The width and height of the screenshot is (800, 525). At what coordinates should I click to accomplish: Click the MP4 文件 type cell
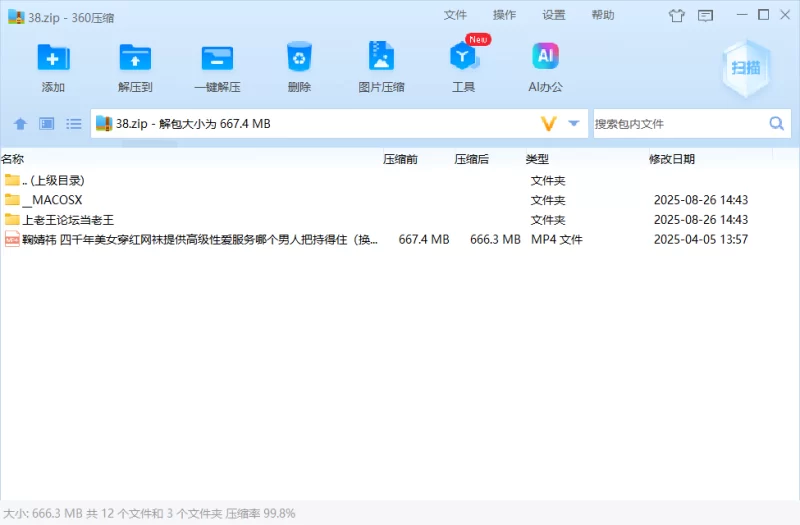[557, 239]
